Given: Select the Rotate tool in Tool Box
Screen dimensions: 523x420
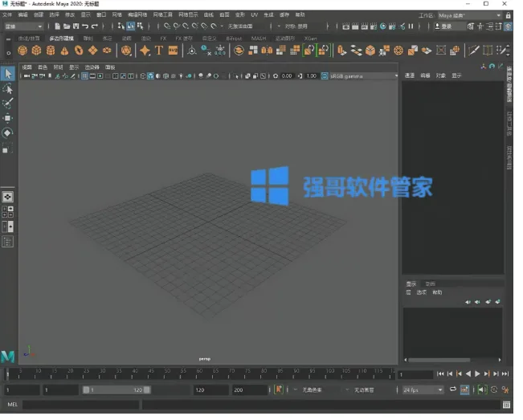Looking at the screenshot, I should point(8,133).
